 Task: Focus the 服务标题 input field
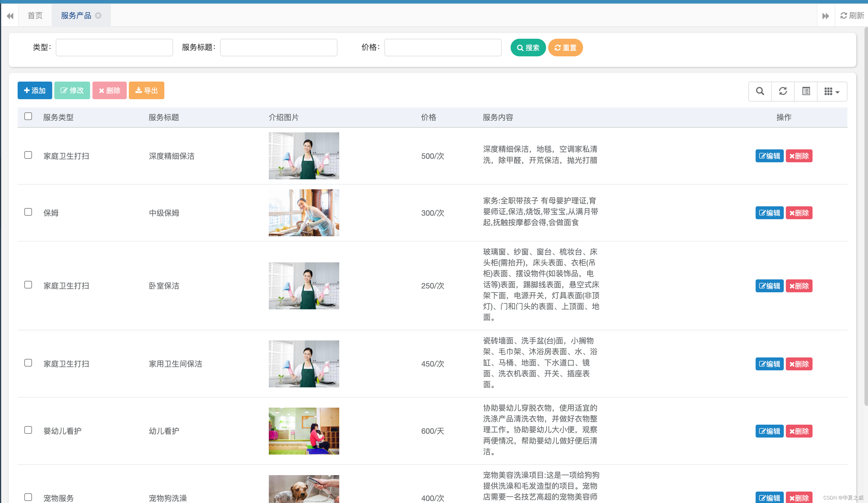click(x=279, y=48)
